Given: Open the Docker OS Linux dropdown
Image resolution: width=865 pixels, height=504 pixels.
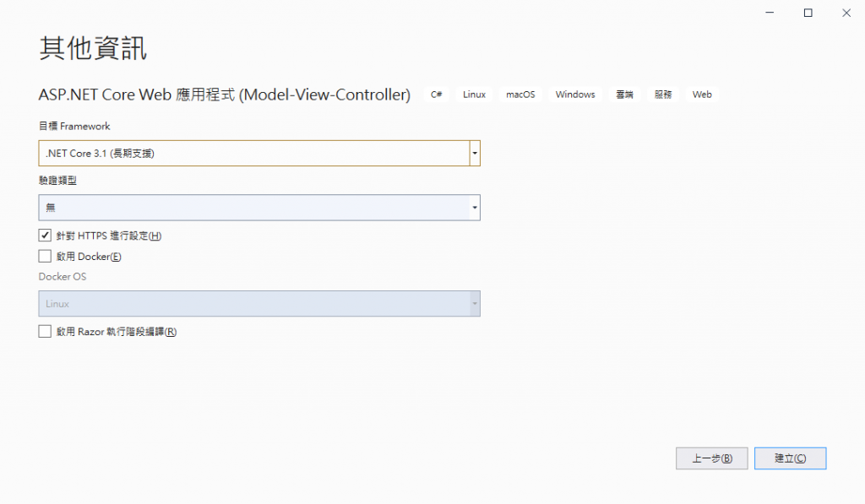Looking at the screenshot, I should click(x=259, y=304).
